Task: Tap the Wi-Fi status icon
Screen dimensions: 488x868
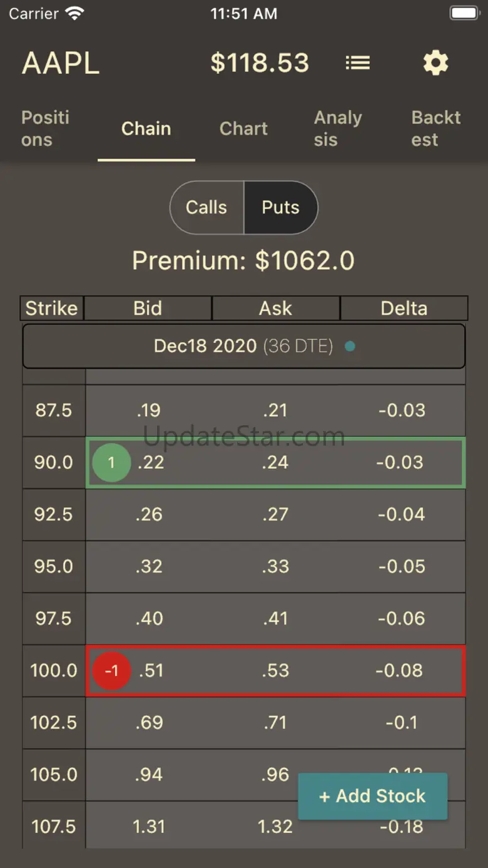Action: pos(74,14)
